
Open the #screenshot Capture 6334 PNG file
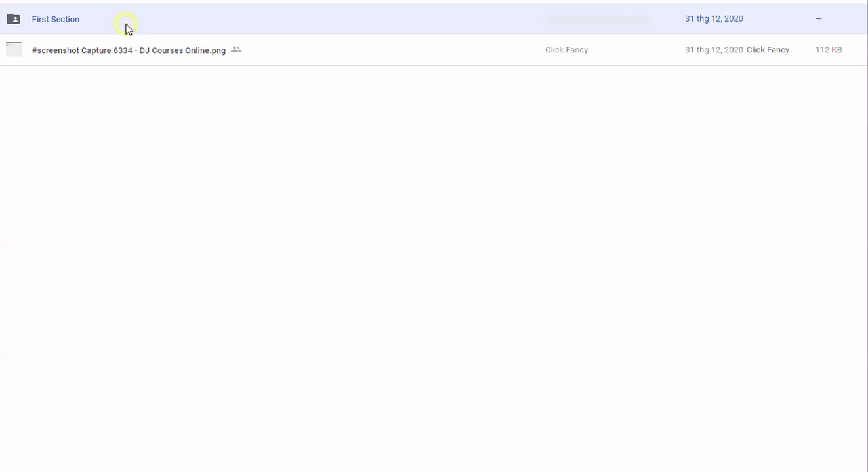coord(129,50)
